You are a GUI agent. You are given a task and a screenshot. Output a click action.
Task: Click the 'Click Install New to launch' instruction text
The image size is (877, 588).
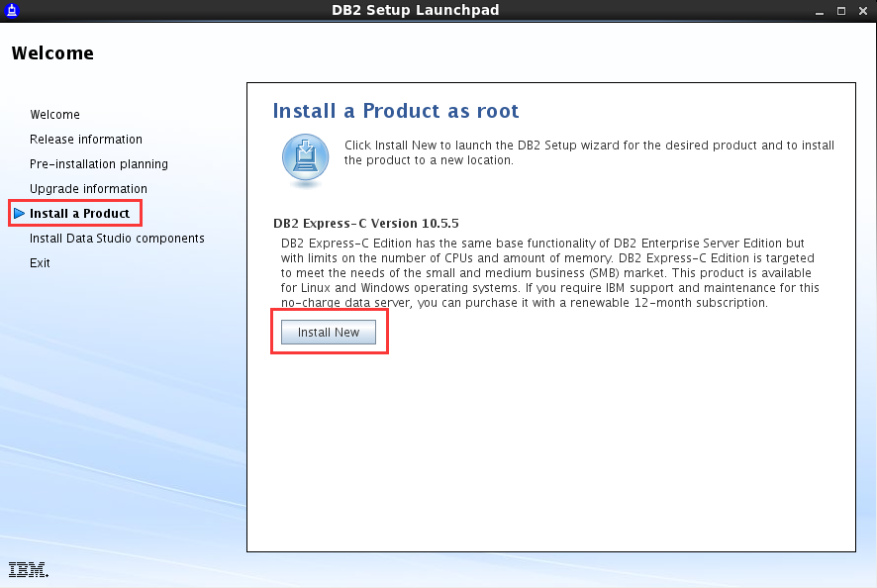(x=589, y=152)
